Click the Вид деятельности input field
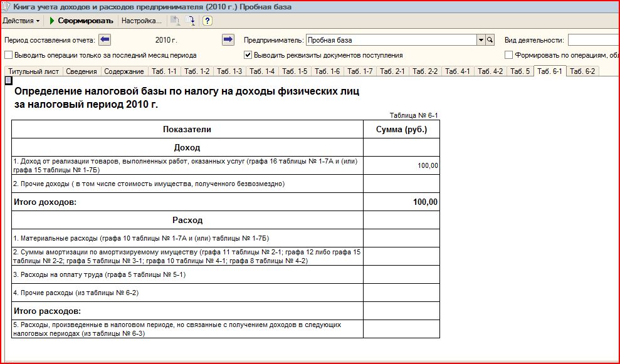Image resolution: width=620 pixels, height=364 pixels. click(593, 40)
